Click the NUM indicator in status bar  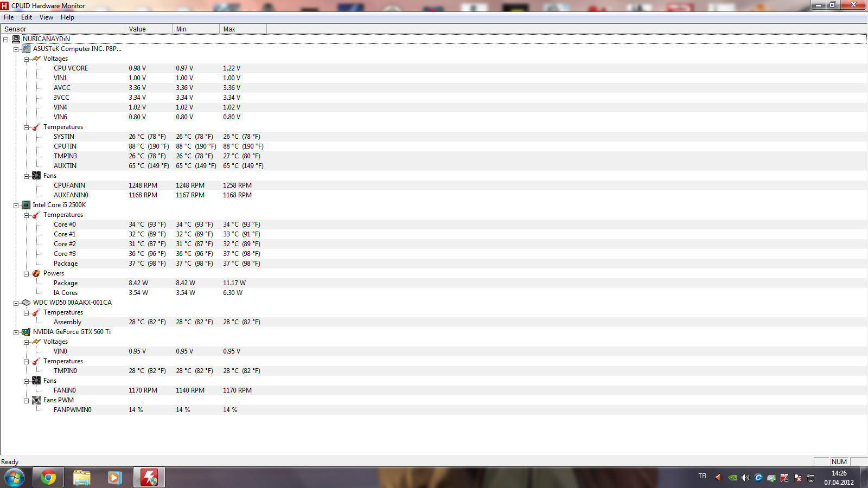click(x=839, y=462)
